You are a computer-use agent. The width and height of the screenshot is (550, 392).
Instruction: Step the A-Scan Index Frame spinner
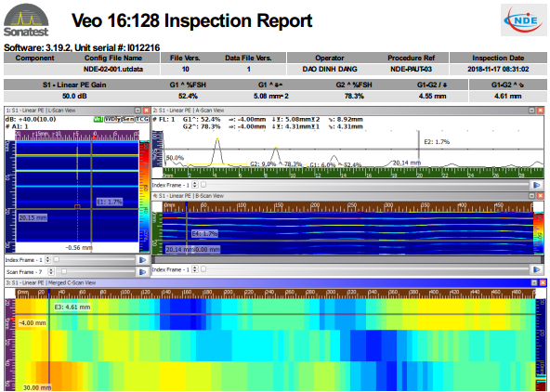pyautogui.click(x=195, y=185)
